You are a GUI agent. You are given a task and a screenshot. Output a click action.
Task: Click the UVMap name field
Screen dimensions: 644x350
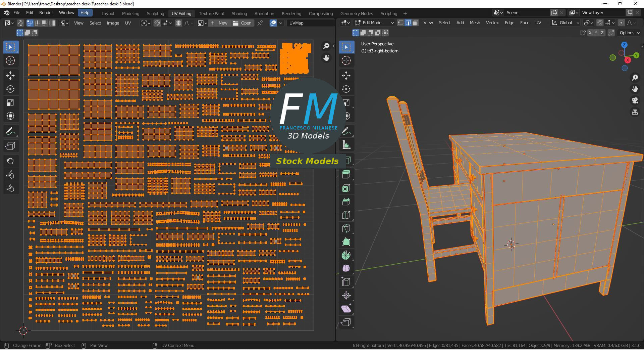[x=311, y=23]
